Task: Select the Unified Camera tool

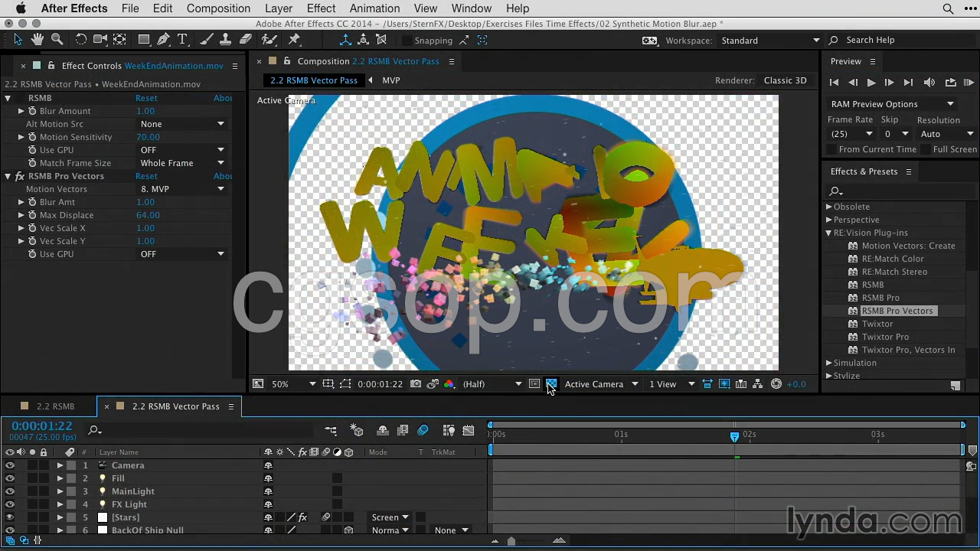Action: [x=100, y=40]
